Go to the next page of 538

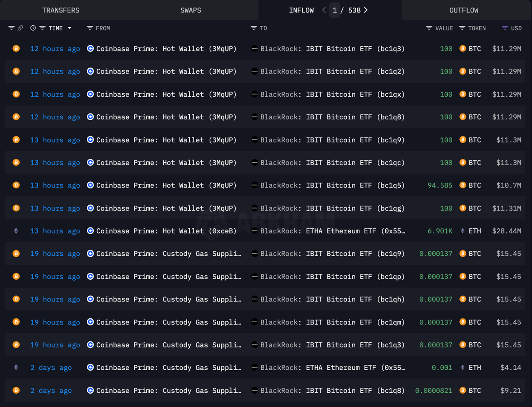pos(365,10)
